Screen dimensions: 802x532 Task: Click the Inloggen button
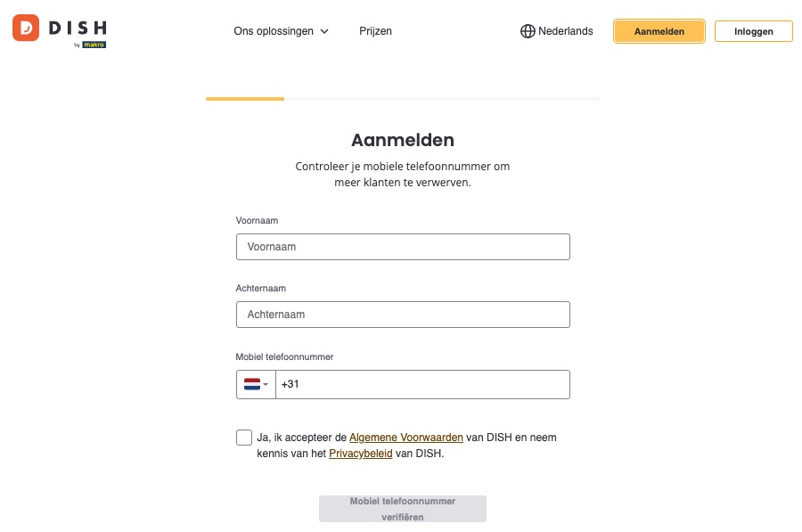753,31
